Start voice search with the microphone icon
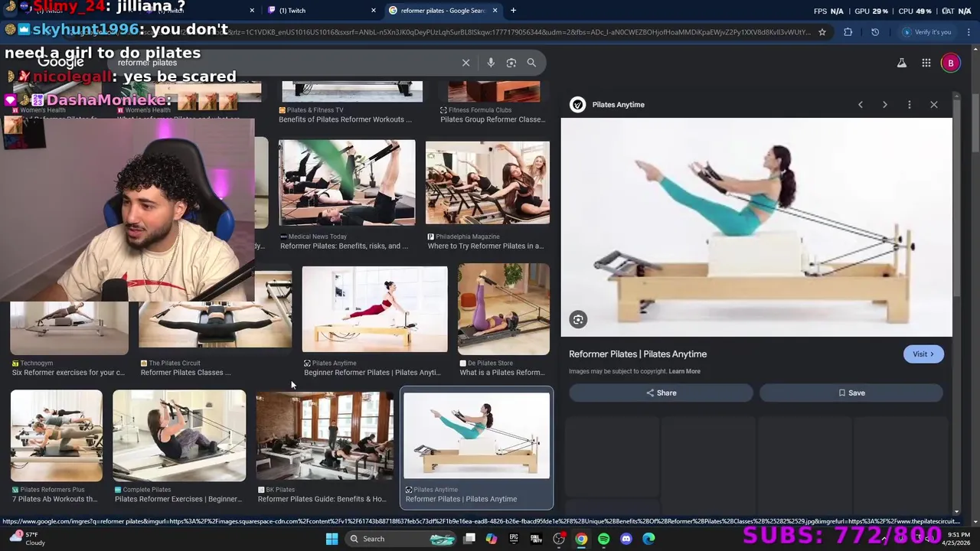This screenshot has width=980, height=551. tap(491, 63)
